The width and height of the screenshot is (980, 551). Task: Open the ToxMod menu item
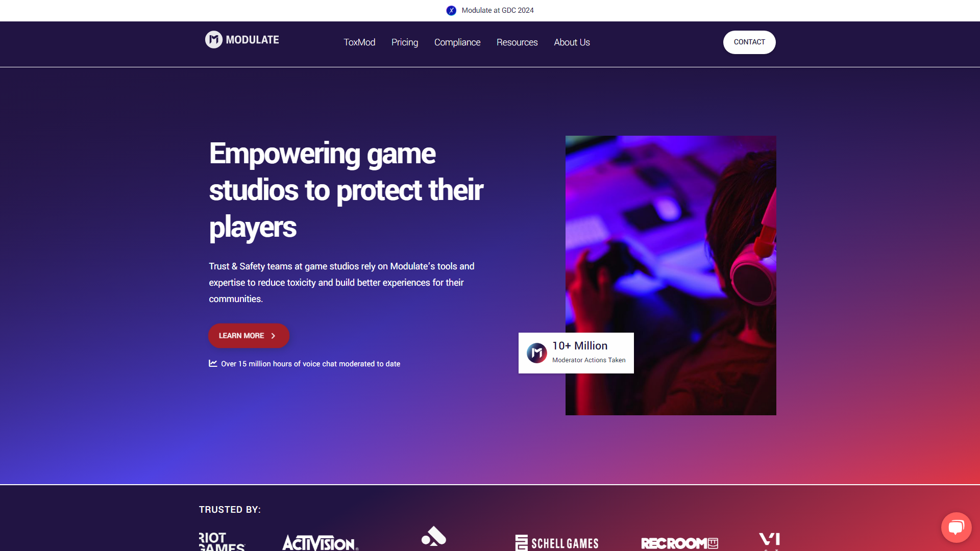[359, 42]
